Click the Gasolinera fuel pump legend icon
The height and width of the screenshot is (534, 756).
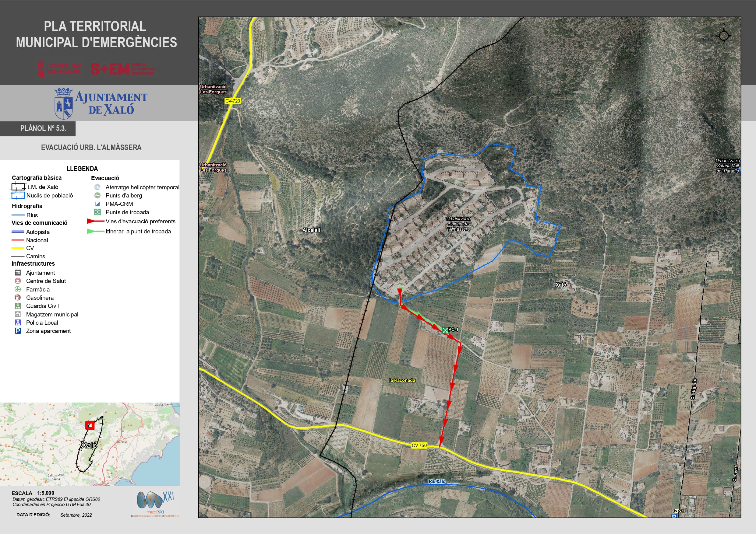point(18,298)
